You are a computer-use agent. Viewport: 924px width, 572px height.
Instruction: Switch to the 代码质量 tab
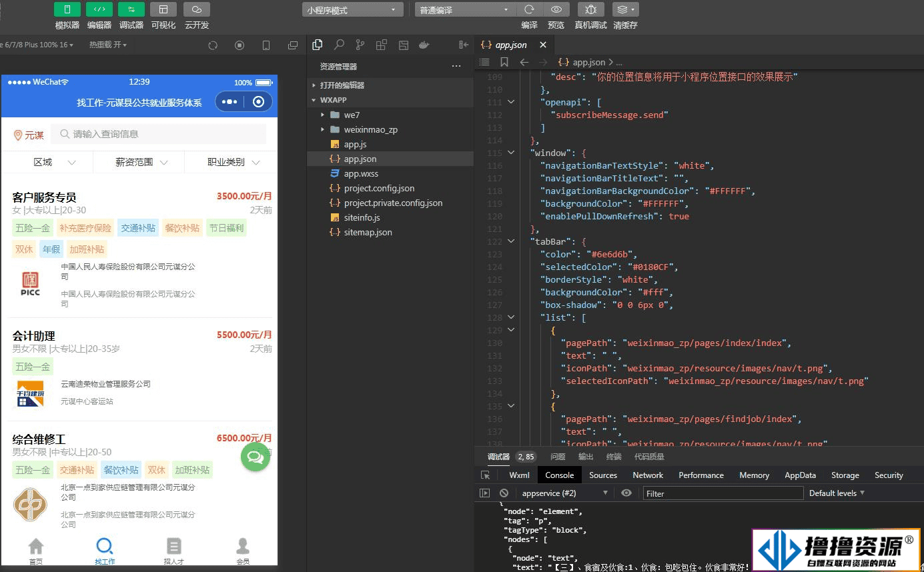pyautogui.click(x=649, y=457)
